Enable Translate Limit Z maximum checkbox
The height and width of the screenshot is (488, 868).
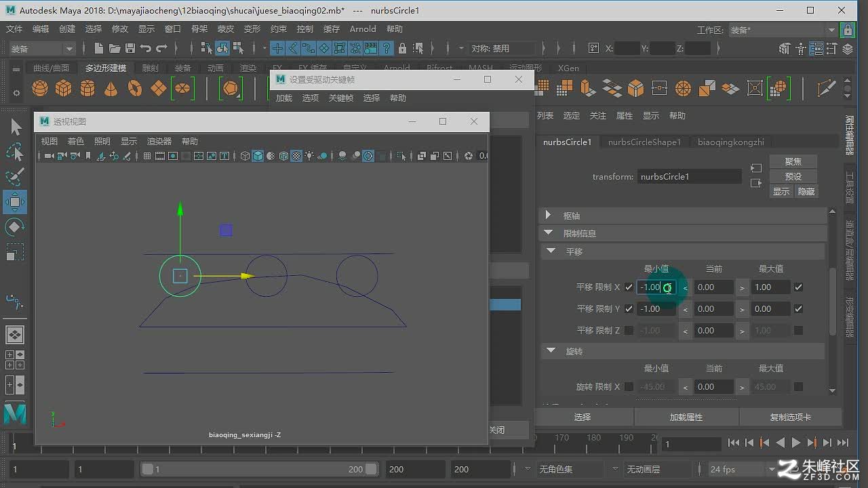coord(798,331)
